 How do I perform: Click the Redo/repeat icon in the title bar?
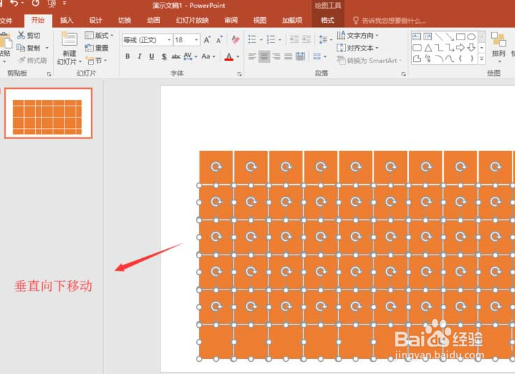tap(35, 4)
